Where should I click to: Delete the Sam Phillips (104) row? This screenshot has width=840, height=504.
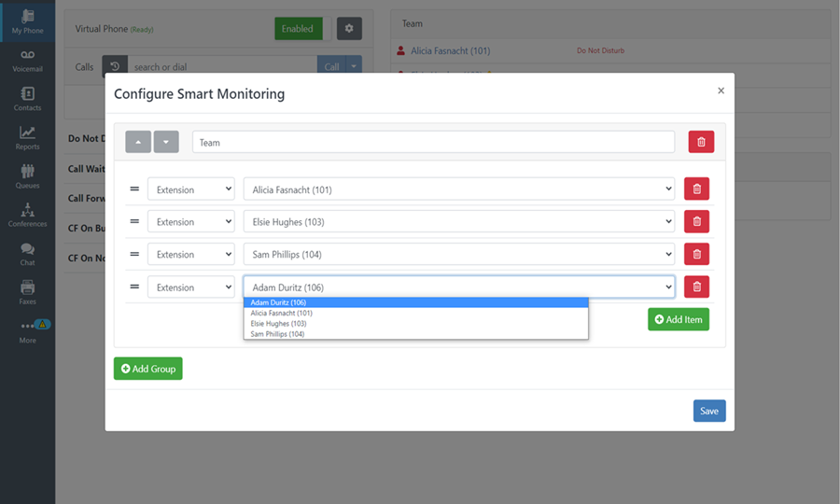[x=696, y=254]
